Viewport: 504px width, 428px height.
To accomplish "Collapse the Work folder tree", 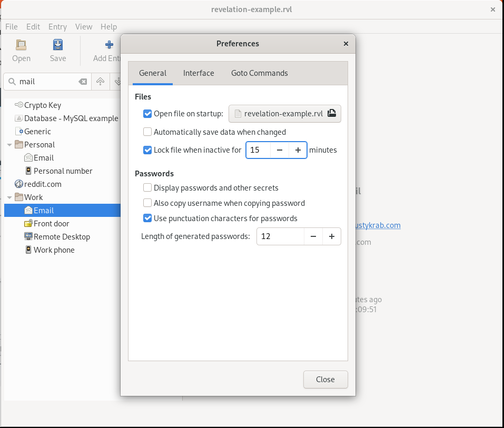I will (9, 197).
